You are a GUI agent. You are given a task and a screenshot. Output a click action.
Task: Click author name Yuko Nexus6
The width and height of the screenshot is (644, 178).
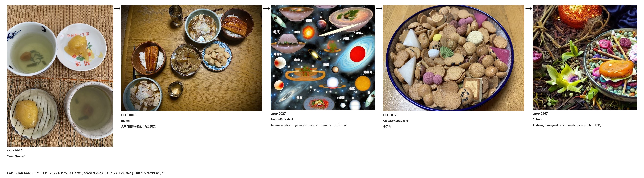[16, 156]
